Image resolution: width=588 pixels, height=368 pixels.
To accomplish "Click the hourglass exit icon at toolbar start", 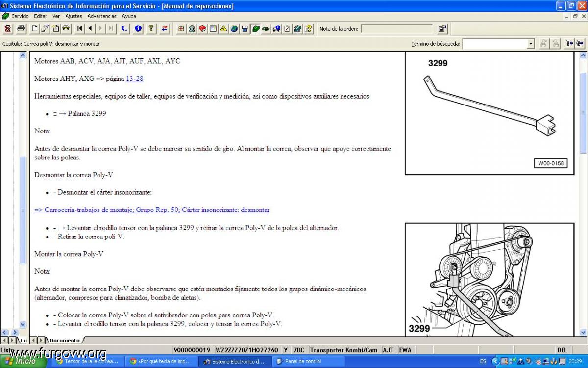I will pos(8,28).
